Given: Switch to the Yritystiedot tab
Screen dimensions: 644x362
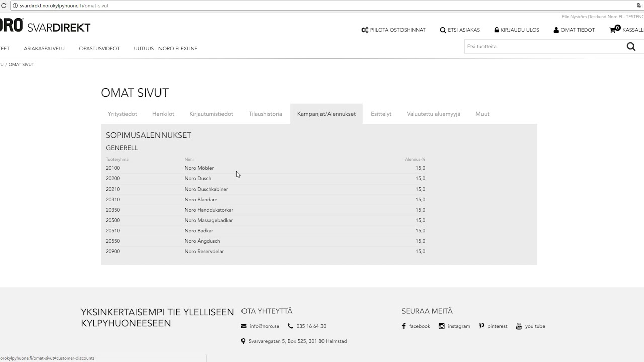Looking at the screenshot, I should click(x=122, y=114).
